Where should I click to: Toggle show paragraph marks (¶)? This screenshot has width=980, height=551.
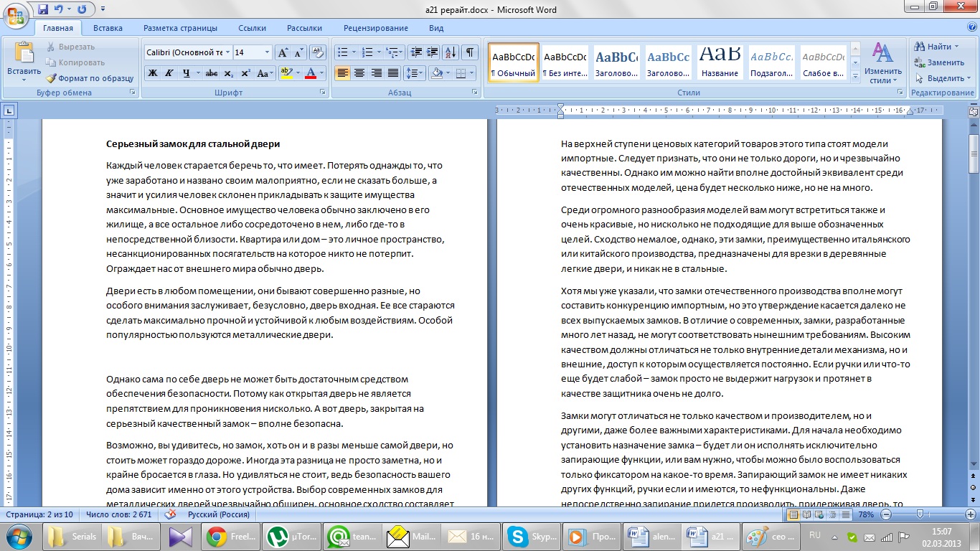[470, 52]
